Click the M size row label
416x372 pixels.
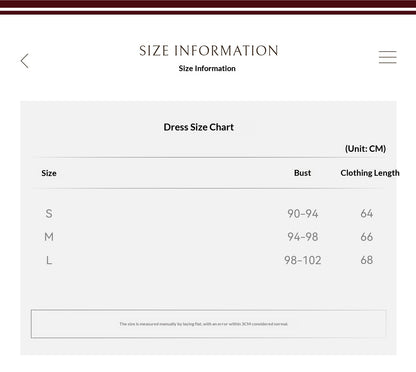(x=49, y=237)
